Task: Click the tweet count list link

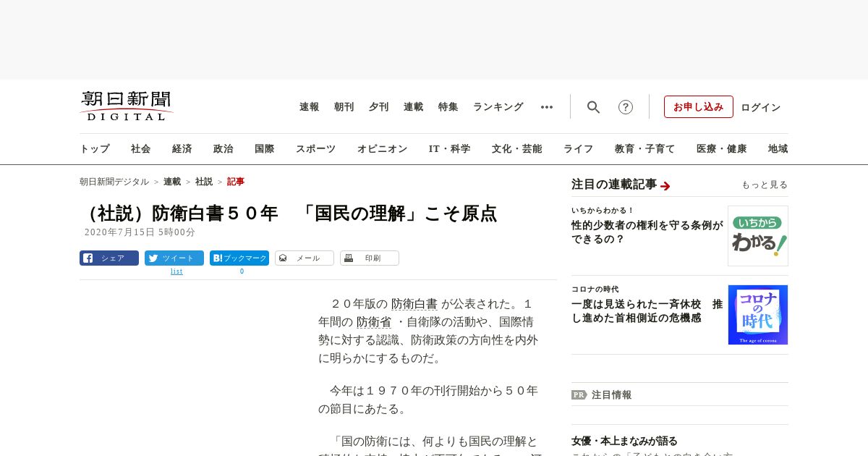Action: (x=176, y=271)
